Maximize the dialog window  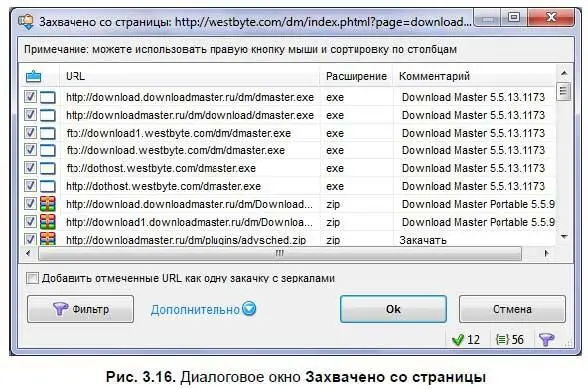[513, 17]
